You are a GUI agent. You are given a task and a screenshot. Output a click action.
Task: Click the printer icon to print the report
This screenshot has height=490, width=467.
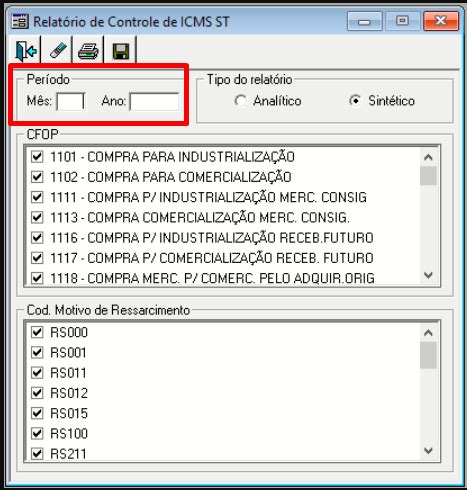click(x=88, y=51)
